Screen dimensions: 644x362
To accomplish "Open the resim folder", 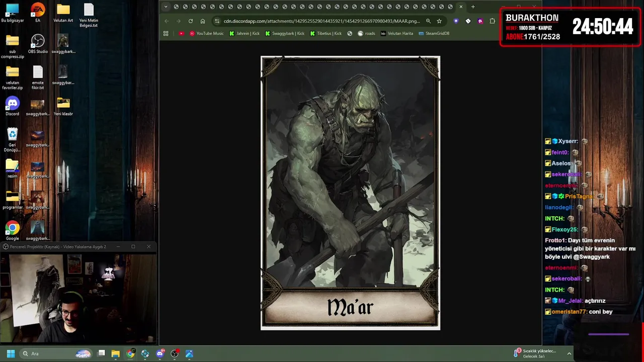I will pyautogui.click(x=12, y=169).
